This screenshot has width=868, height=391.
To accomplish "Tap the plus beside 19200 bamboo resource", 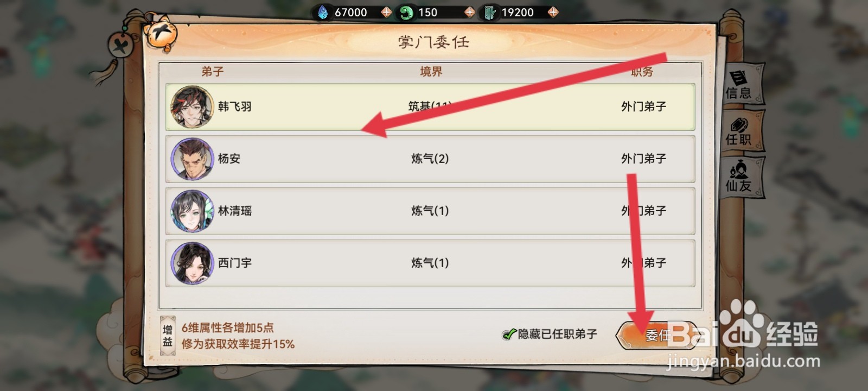I will 553,12.
